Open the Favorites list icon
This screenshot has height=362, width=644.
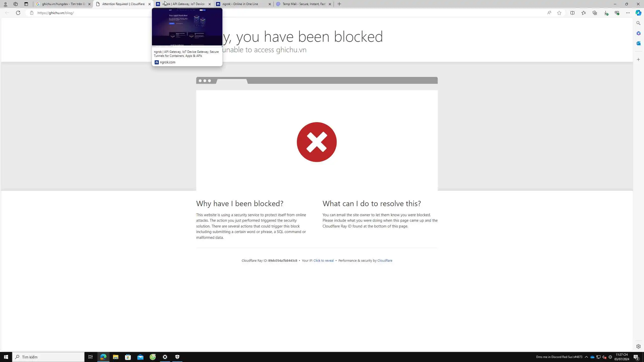(584, 13)
